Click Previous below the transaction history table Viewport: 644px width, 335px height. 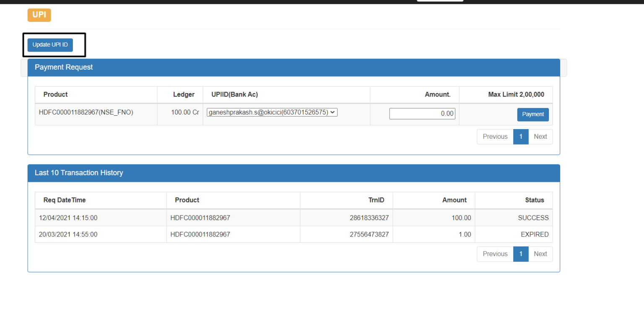pyautogui.click(x=495, y=254)
